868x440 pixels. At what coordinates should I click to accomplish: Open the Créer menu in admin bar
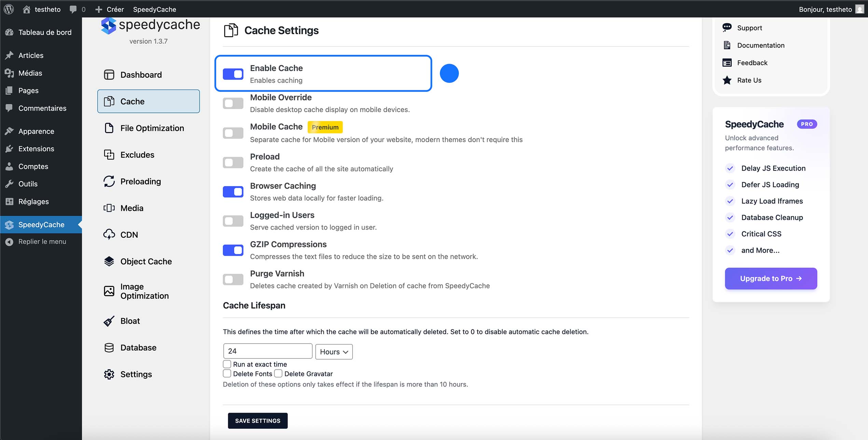110,9
